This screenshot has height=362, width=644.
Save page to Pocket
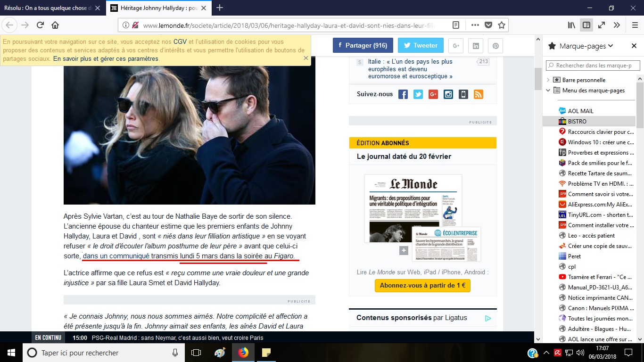coord(488,25)
